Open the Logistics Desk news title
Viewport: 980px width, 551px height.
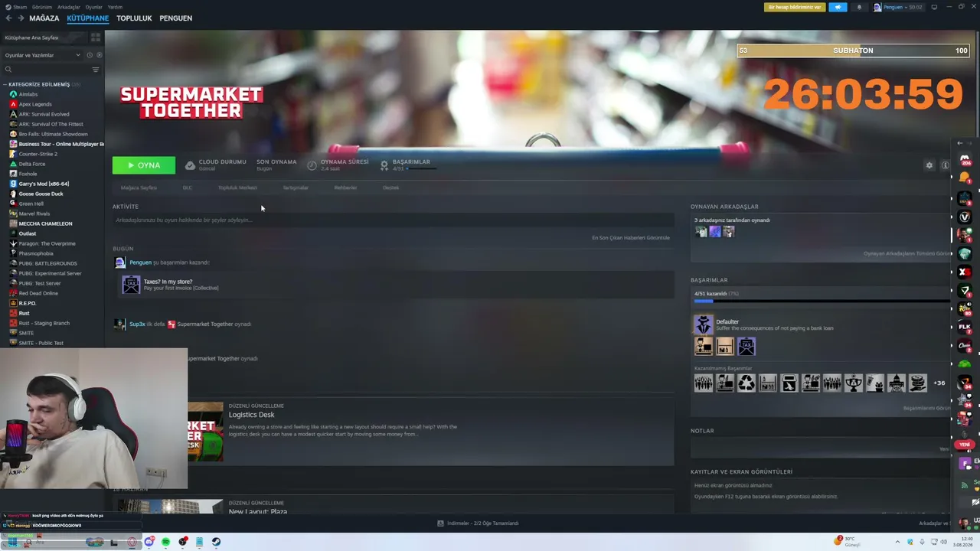(251, 415)
